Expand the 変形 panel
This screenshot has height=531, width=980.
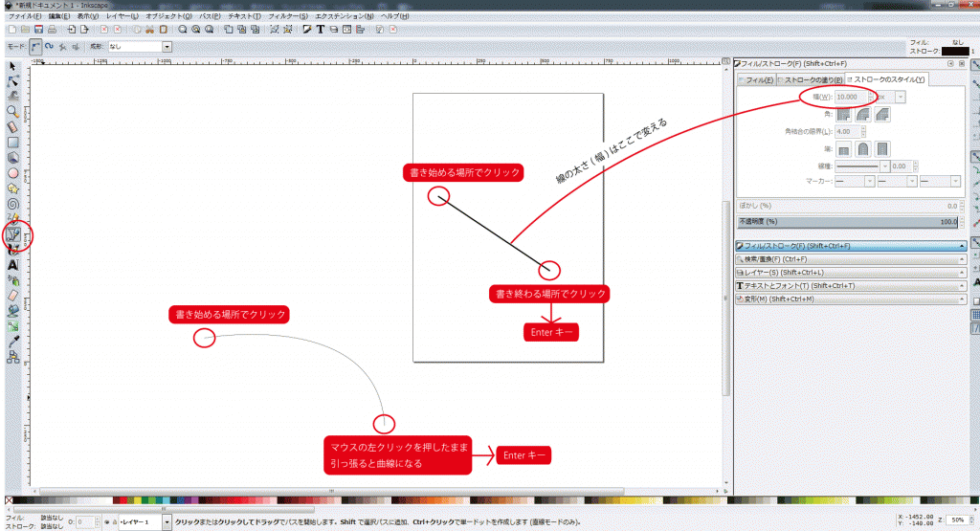pyautogui.click(x=851, y=299)
